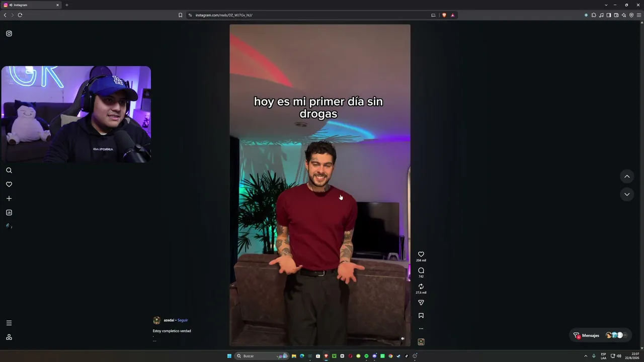Open the Windows Start menu
This screenshot has height=362, width=644.
pyautogui.click(x=229, y=356)
